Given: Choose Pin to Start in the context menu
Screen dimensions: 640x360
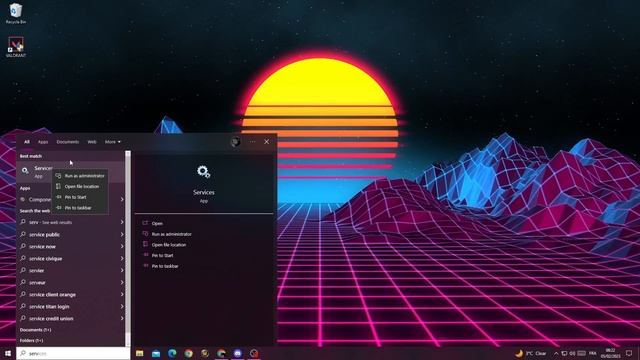Looking at the screenshot, I should click(x=80, y=197).
